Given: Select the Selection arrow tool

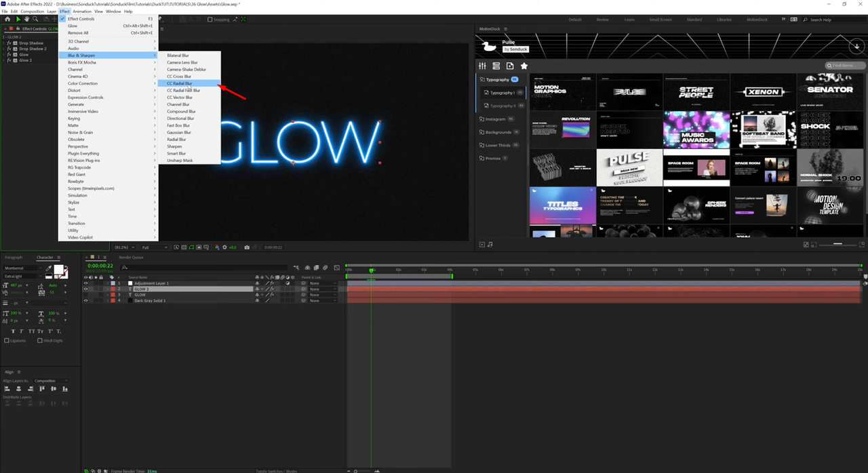Looking at the screenshot, I should pos(18,19).
